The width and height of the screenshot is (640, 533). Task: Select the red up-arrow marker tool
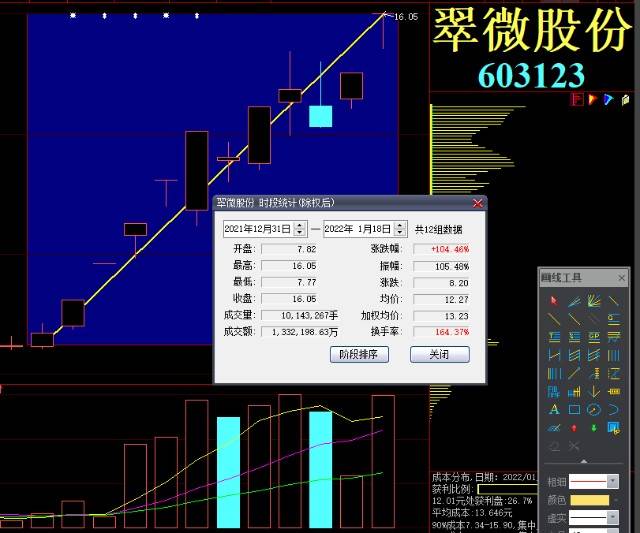pos(574,428)
